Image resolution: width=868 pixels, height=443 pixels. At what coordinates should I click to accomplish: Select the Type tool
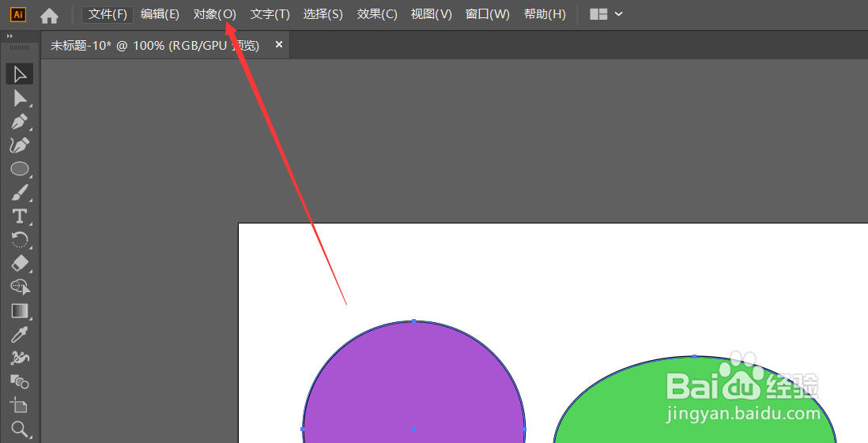tap(20, 216)
